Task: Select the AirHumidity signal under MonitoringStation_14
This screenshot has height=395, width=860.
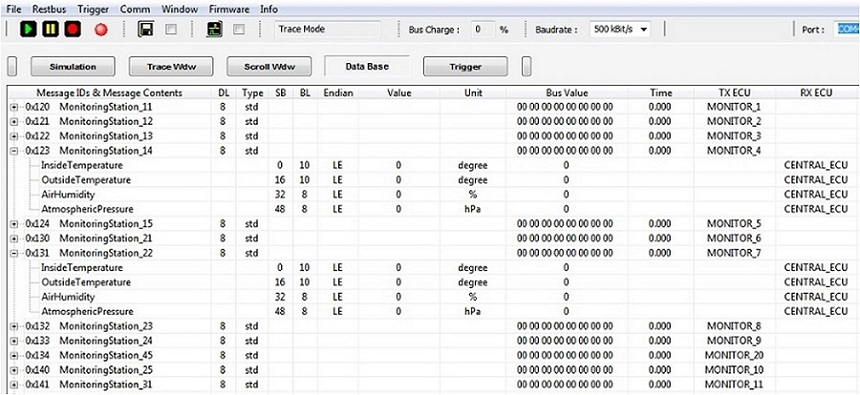Action: [68, 195]
